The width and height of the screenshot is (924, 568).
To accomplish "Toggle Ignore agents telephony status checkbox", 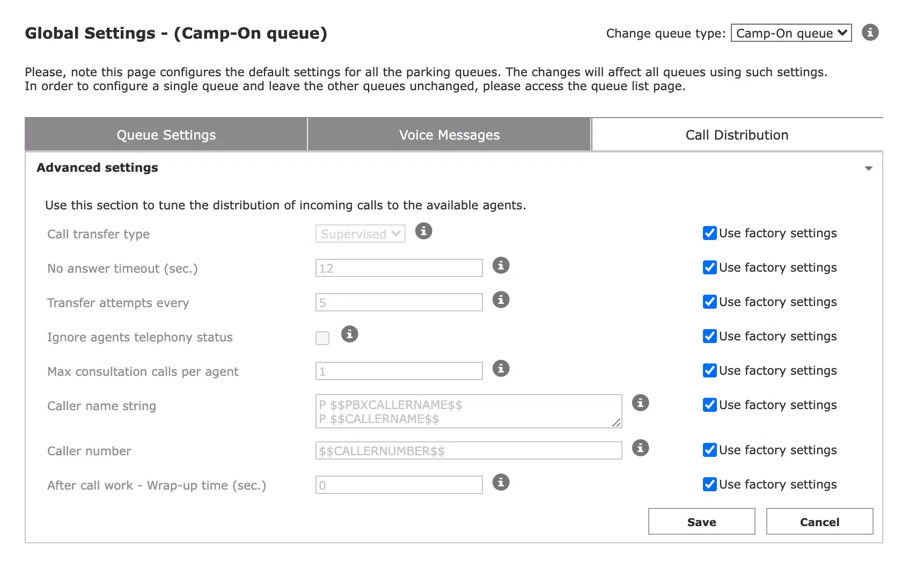I will coord(322,338).
